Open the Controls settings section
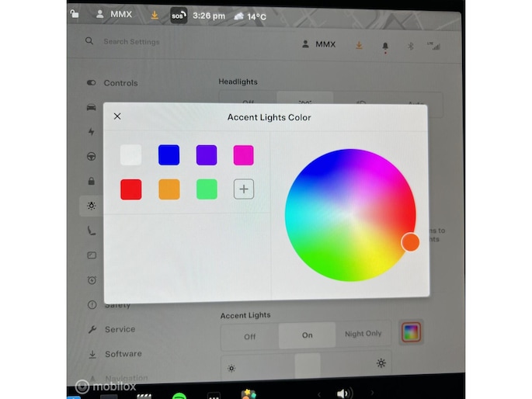The width and height of the screenshot is (532, 399). point(120,83)
